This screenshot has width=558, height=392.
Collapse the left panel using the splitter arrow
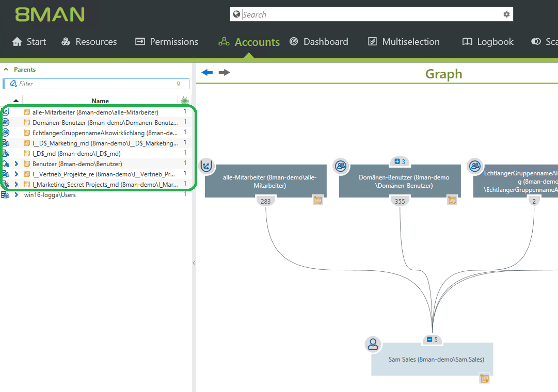[x=194, y=263]
